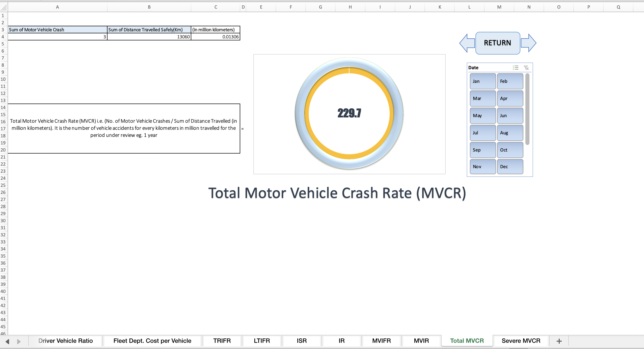Image resolution: width=644 pixels, height=349 pixels.
Task: Click the select-all corner of the grid
Action: tap(4, 7)
